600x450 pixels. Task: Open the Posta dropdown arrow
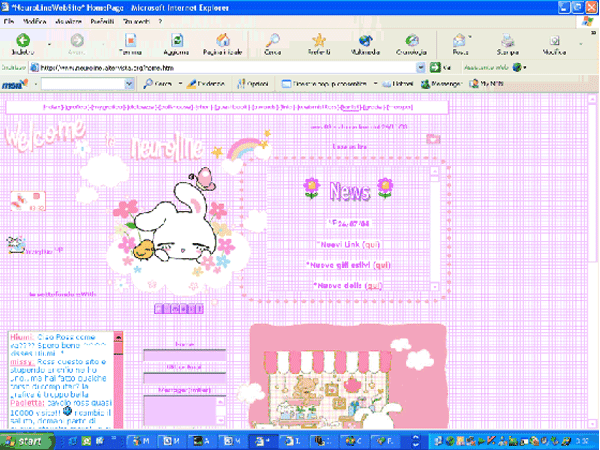pos(470,38)
